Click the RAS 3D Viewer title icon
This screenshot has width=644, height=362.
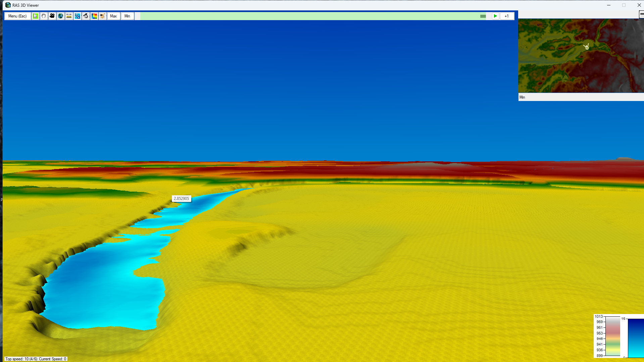coord(8,5)
